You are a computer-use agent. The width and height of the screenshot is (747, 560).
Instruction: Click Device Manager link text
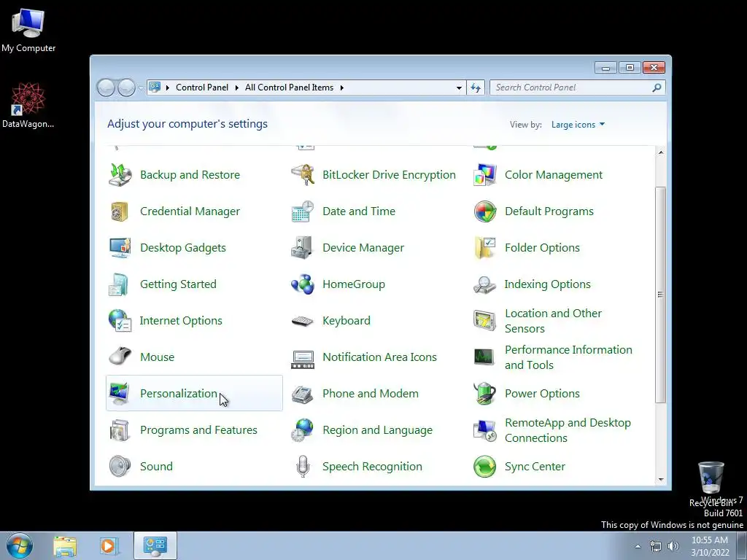click(x=363, y=248)
